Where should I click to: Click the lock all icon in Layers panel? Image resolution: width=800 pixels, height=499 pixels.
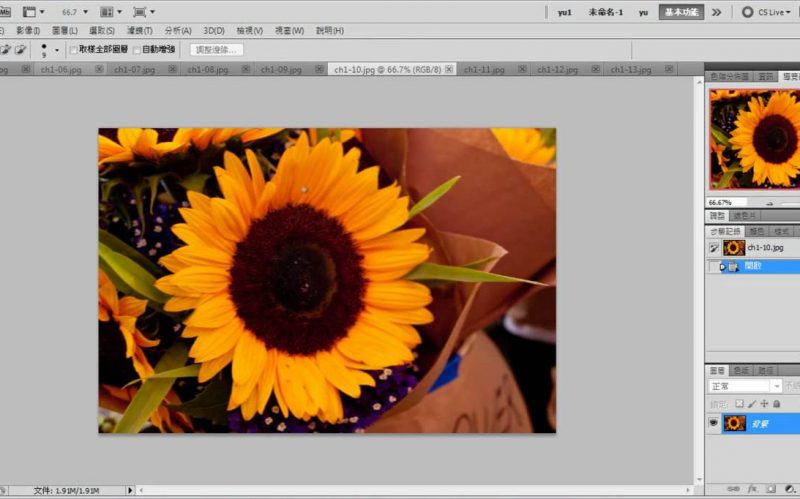tap(776, 404)
